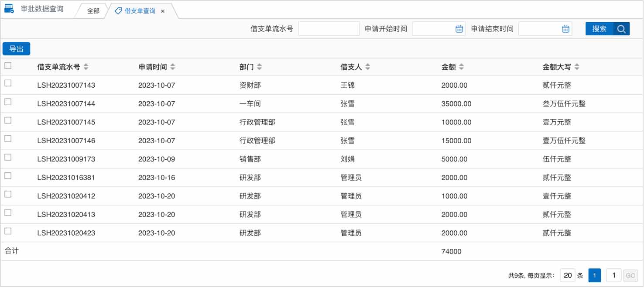The width and height of the screenshot is (644, 288).
Task: Open the calendar icon for 申请开始时间
Action: (x=459, y=28)
